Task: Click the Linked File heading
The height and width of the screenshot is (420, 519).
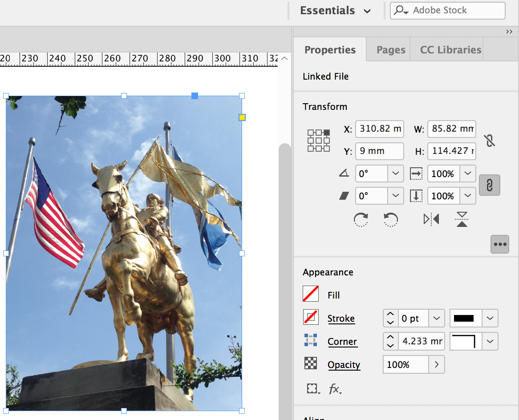Action: click(326, 77)
